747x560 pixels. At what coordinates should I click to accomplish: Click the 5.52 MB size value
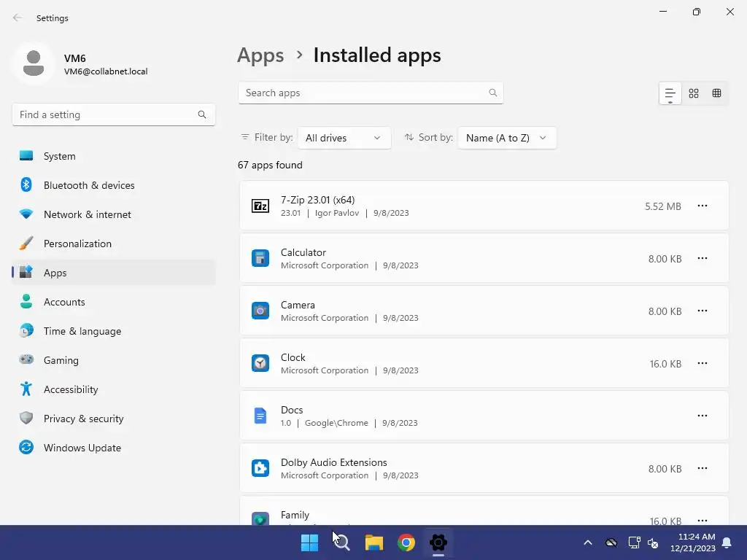click(x=662, y=206)
